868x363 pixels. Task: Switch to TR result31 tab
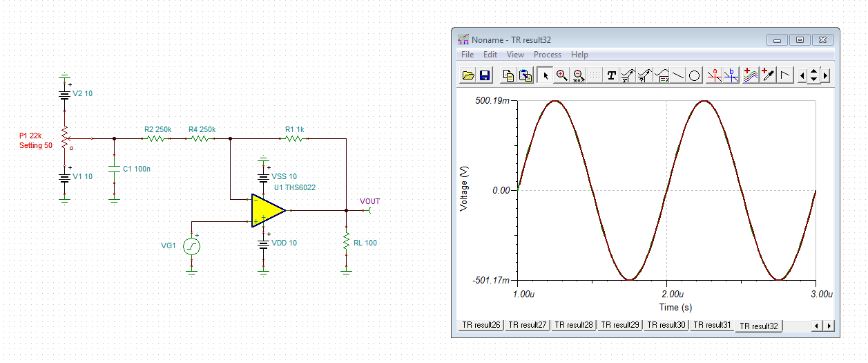[x=712, y=325]
